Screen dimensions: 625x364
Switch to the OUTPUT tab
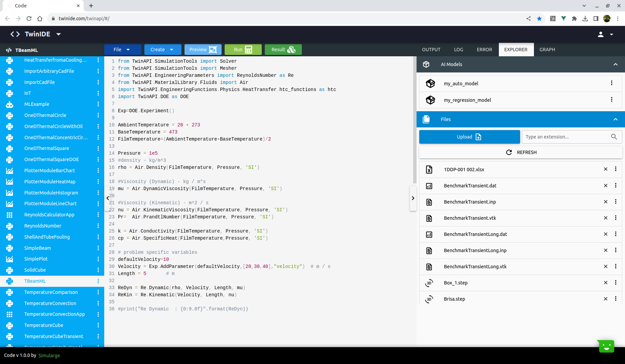[431, 50]
